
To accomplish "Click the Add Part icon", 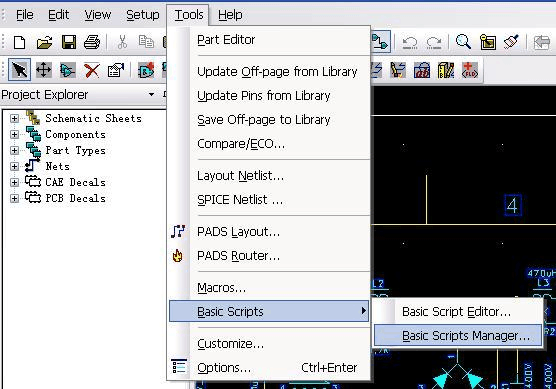I will 146,70.
